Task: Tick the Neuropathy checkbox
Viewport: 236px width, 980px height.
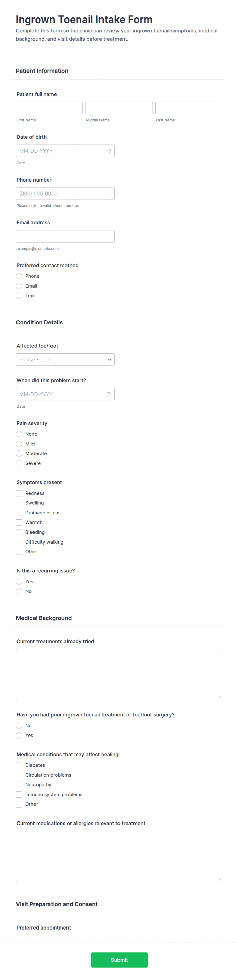Action: coord(19,784)
